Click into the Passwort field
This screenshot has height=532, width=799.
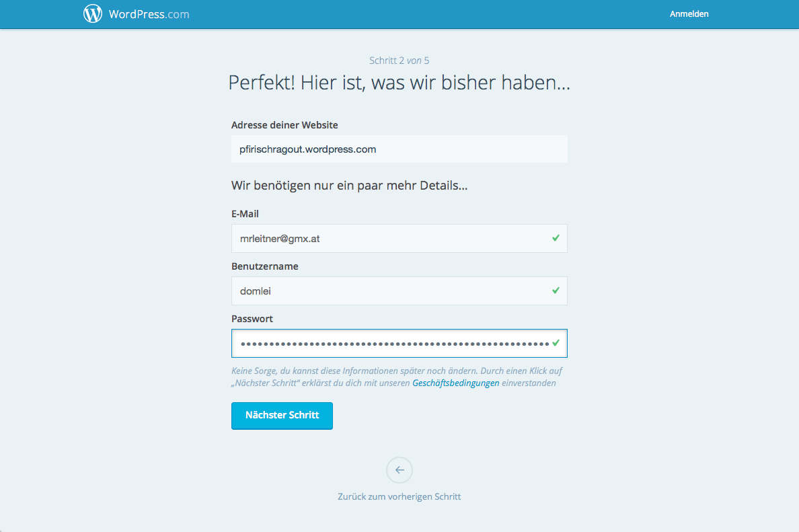click(x=390, y=344)
